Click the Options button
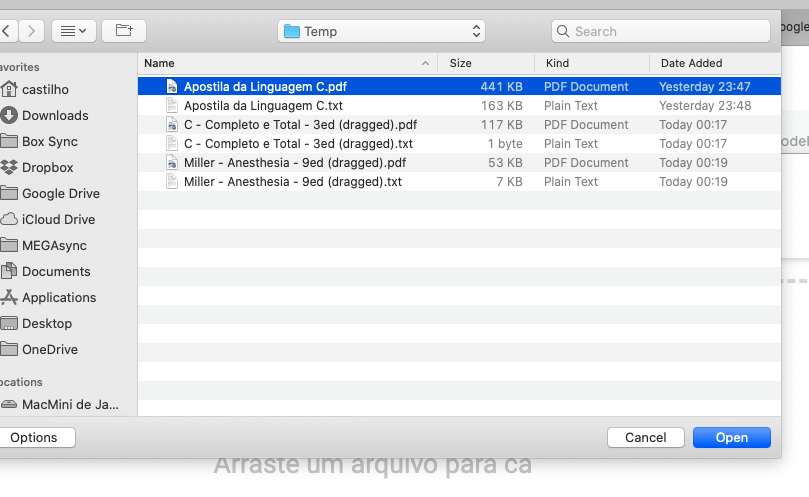The height and width of the screenshot is (497, 809). click(34, 437)
